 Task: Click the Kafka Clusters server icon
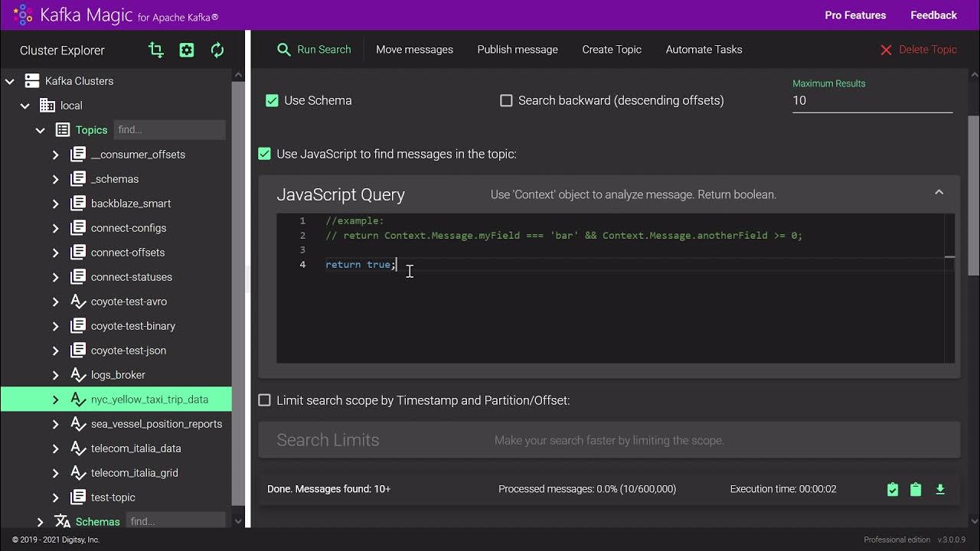(32, 81)
